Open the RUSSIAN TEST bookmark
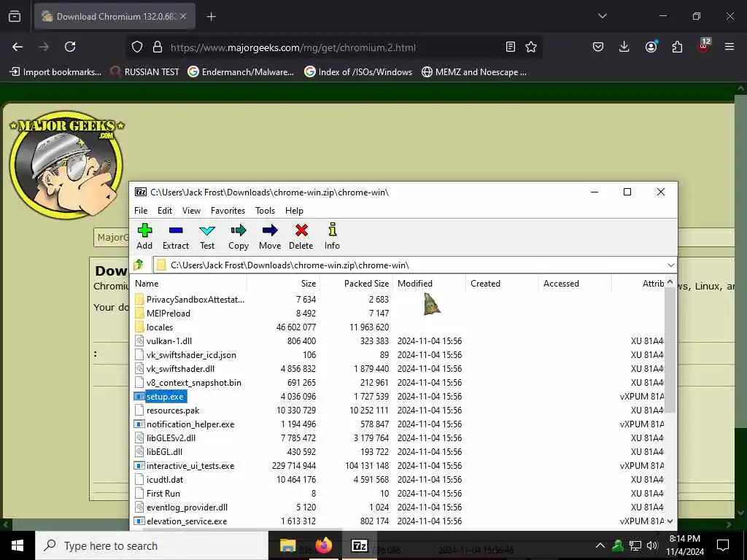Viewport: 747px width, 560px height. pos(145,72)
